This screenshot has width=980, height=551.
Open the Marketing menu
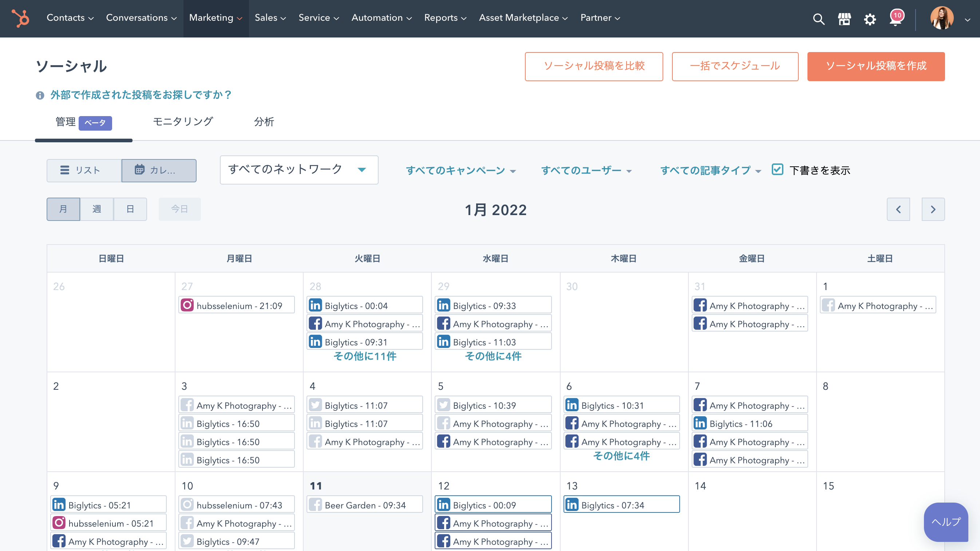click(215, 18)
